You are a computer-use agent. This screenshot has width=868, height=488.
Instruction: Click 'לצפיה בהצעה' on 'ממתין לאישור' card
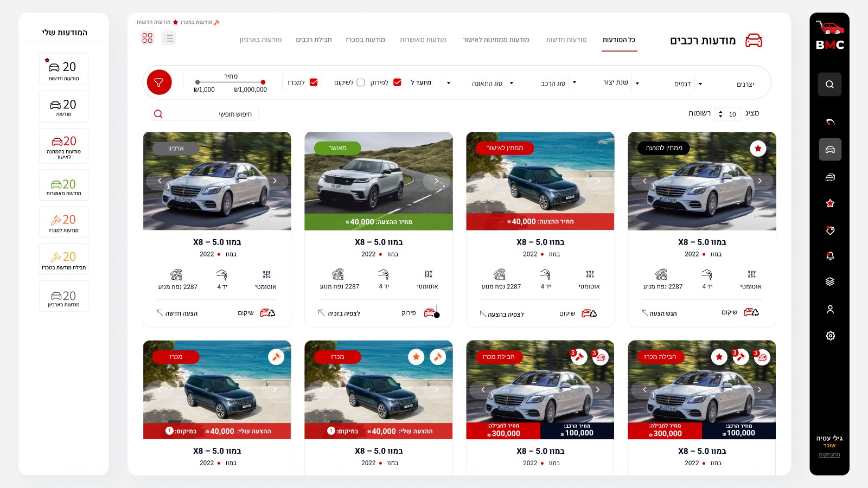pos(502,314)
